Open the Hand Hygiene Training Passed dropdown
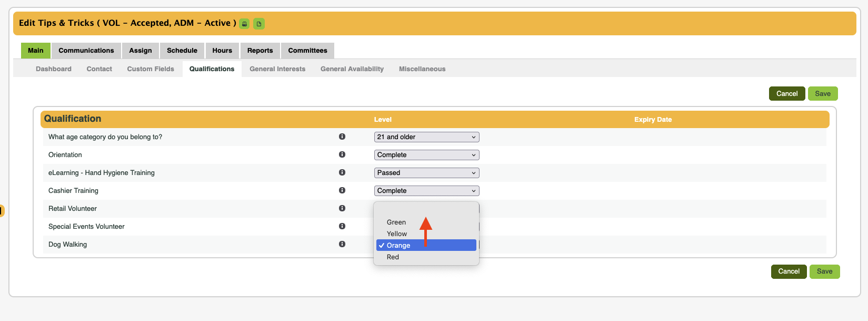The image size is (868, 321). coord(426,173)
